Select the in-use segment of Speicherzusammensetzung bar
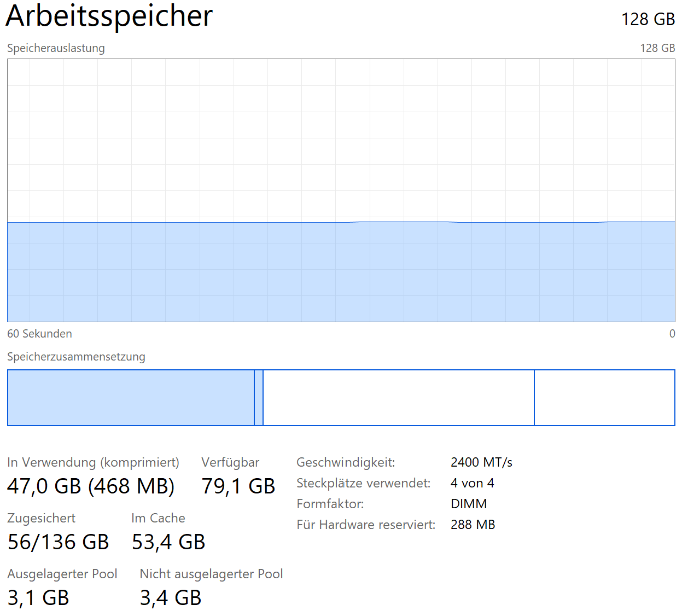Image resolution: width=688 pixels, height=616 pixels. (131, 398)
